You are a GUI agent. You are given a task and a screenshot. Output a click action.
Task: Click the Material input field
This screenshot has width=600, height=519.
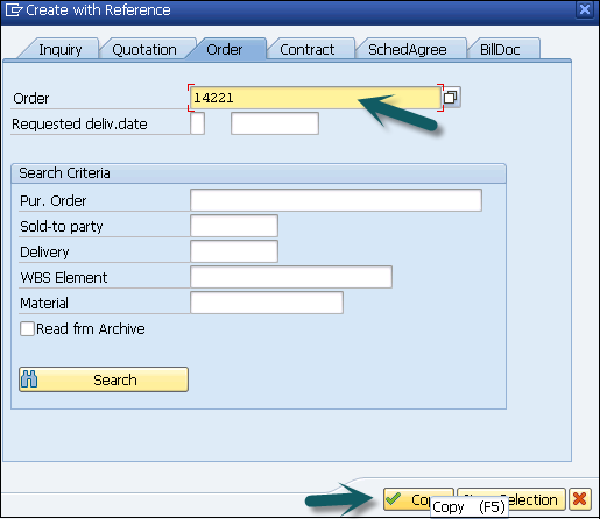(266, 303)
